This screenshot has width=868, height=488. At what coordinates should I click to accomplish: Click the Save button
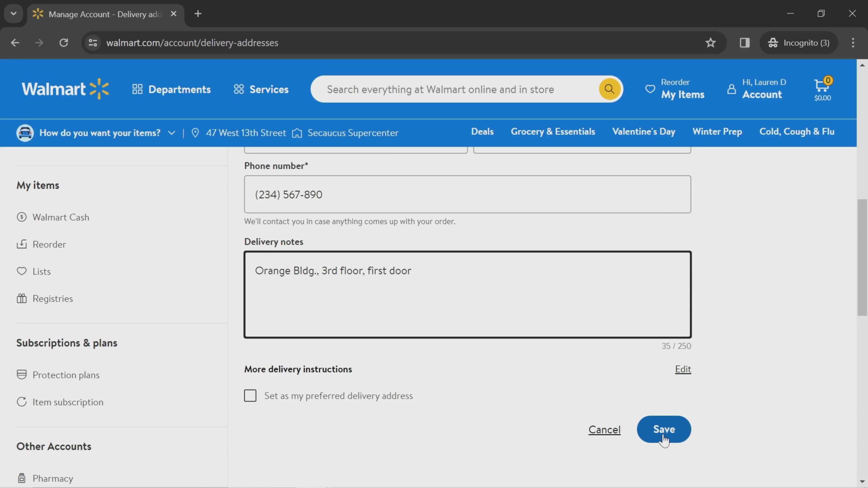[664, 429]
